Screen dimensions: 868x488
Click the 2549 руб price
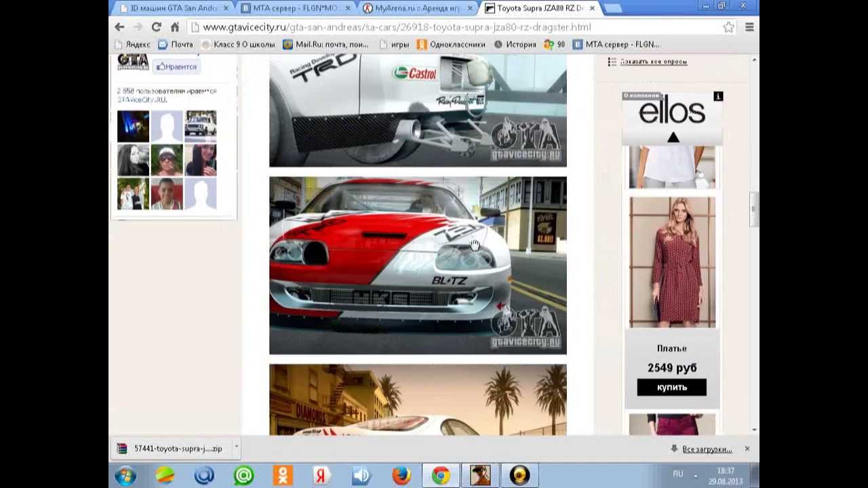(x=671, y=367)
